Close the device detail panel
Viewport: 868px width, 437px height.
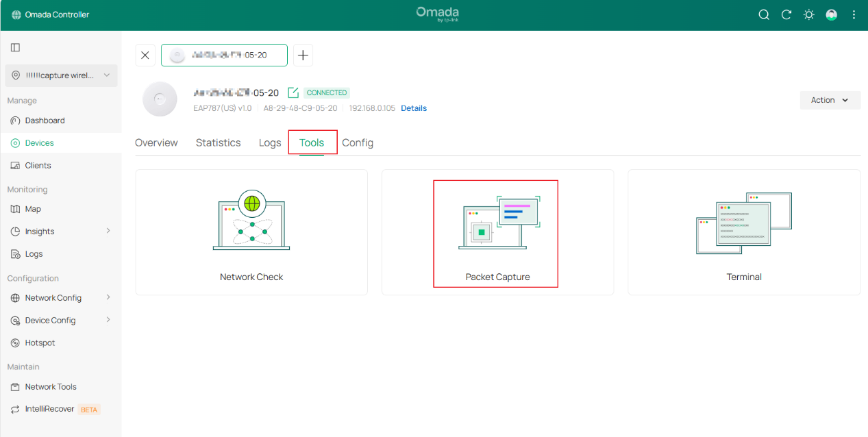coord(145,55)
